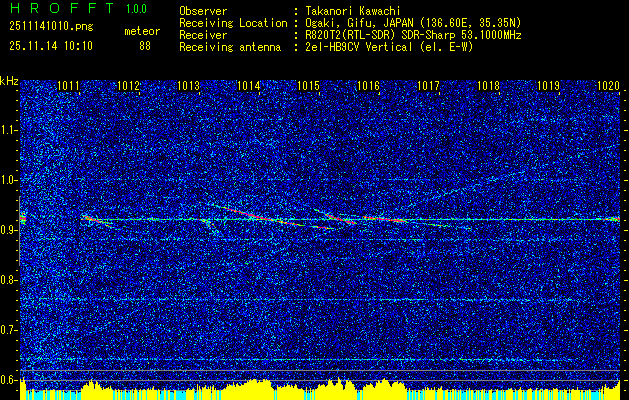Click the 1017 time marker
The image size is (629, 400).
click(428, 87)
